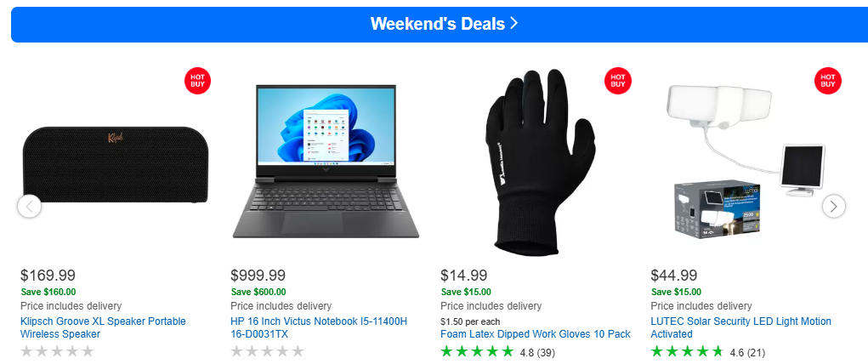The width and height of the screenshot is (868, 364).
Task: Click the $999.99 laptop price
Action: pyautogui.click(x=258, y=276)
